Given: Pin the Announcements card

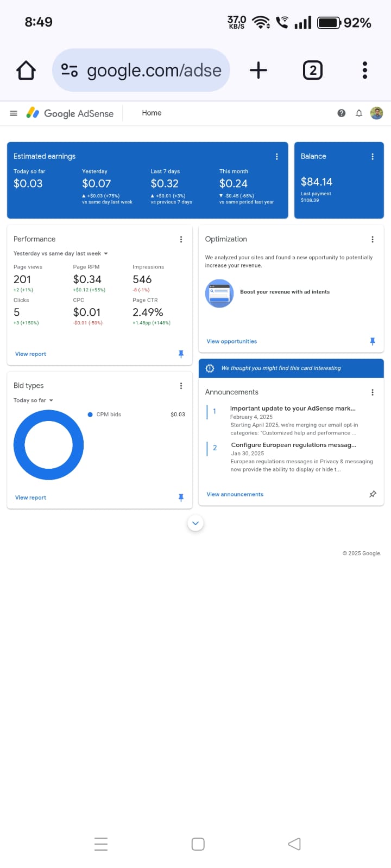Looking at the screenshot, I should coord(373,494).
